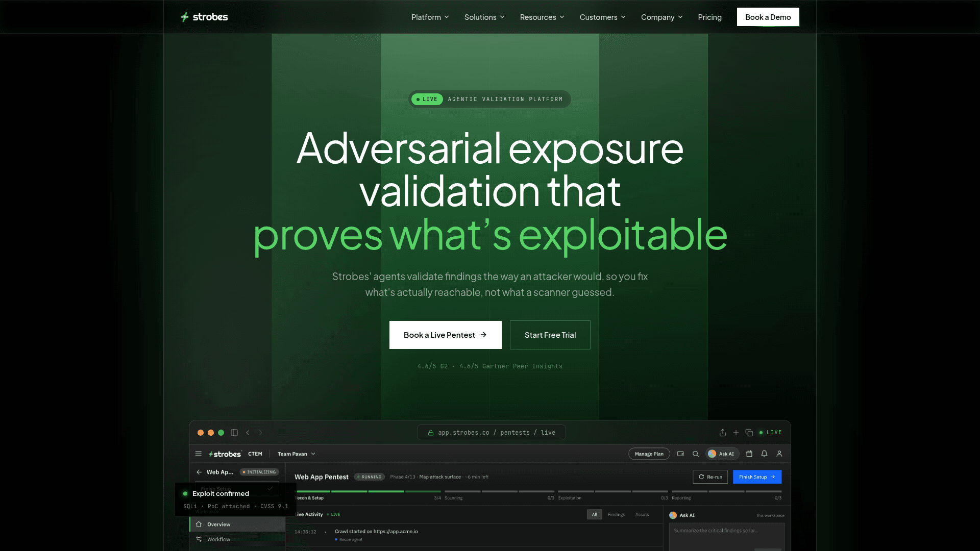Click the Strobes logo in the header
The width and height of the screenshot is (980, 551).
point(204,17)
